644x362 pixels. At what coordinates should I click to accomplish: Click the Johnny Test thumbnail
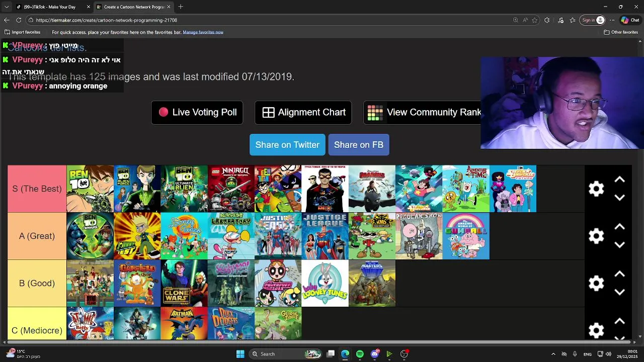(x=137, y=236)
